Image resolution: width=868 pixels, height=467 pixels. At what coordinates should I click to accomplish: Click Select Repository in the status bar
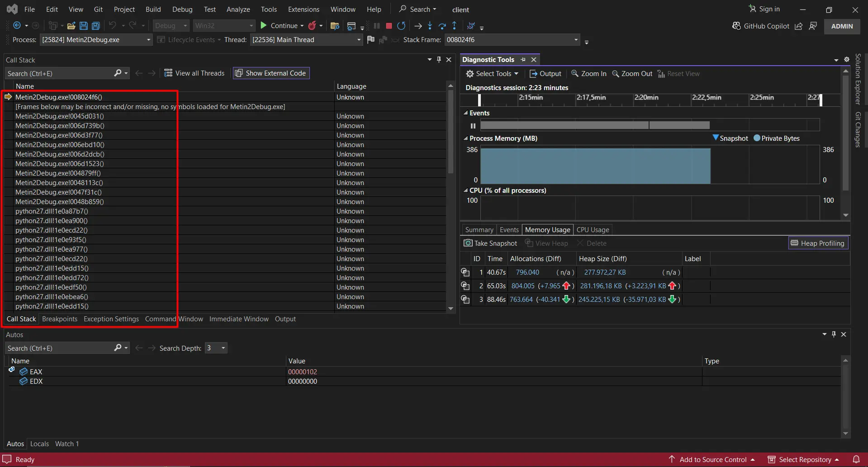click(x=803, y=459)
